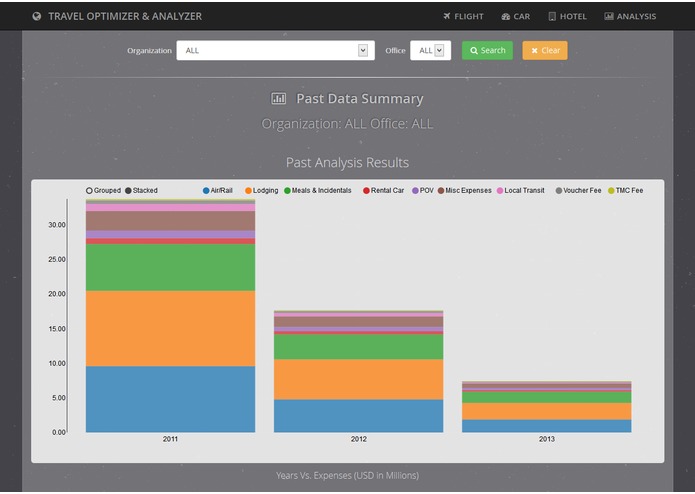
Task: Toggle the Voucher Fee legend series
Action: (578, 191)
